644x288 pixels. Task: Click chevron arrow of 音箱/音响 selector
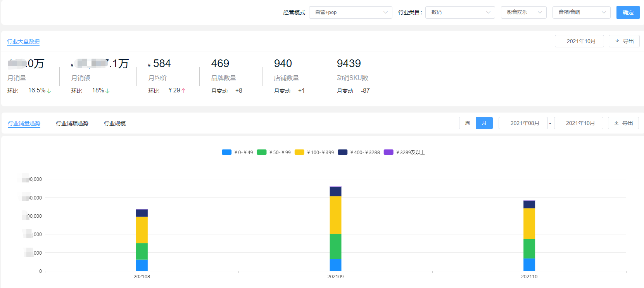click(604, 12)
